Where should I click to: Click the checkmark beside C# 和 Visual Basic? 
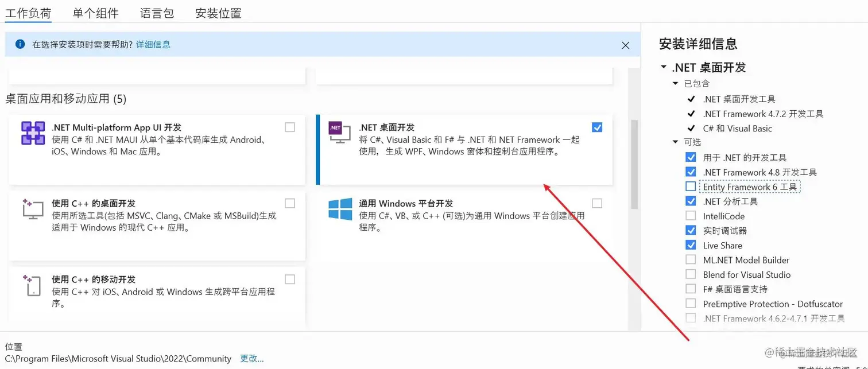pos(690,128)
